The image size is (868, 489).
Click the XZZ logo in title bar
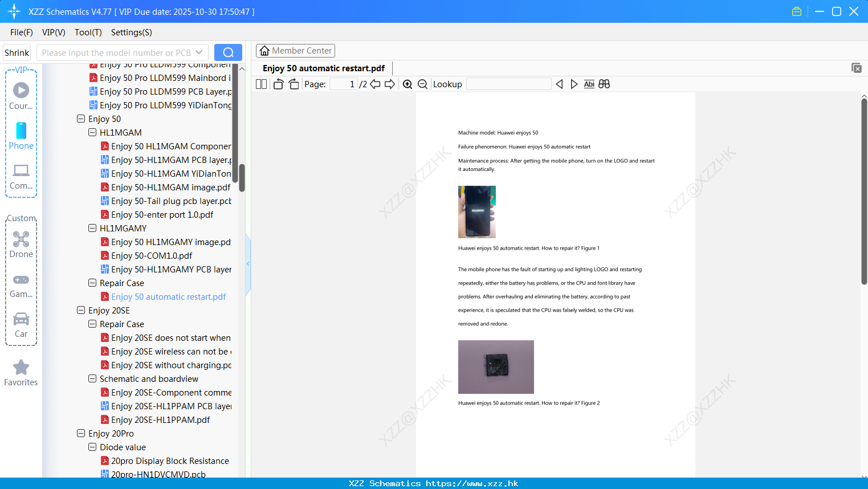(x=14, y=11)
